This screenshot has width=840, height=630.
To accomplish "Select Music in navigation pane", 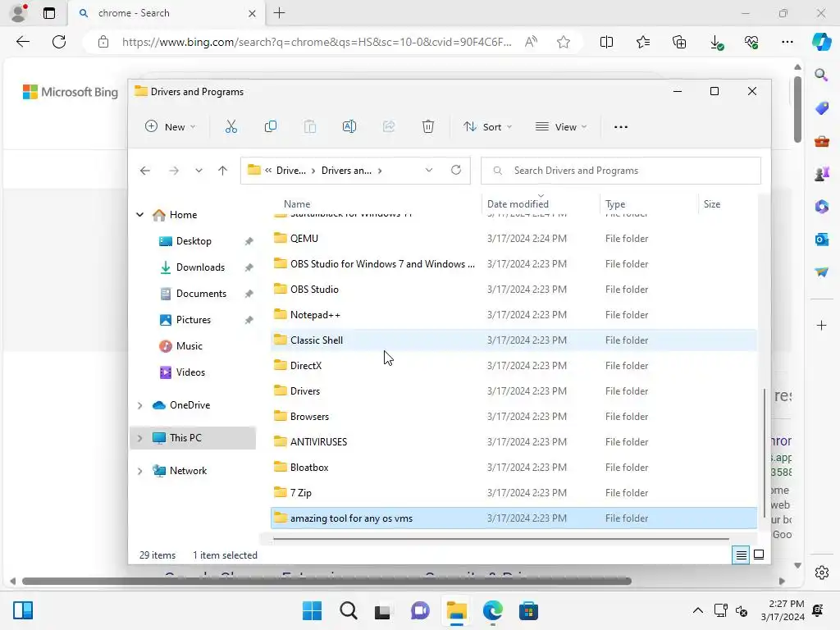I will [189, 346].
